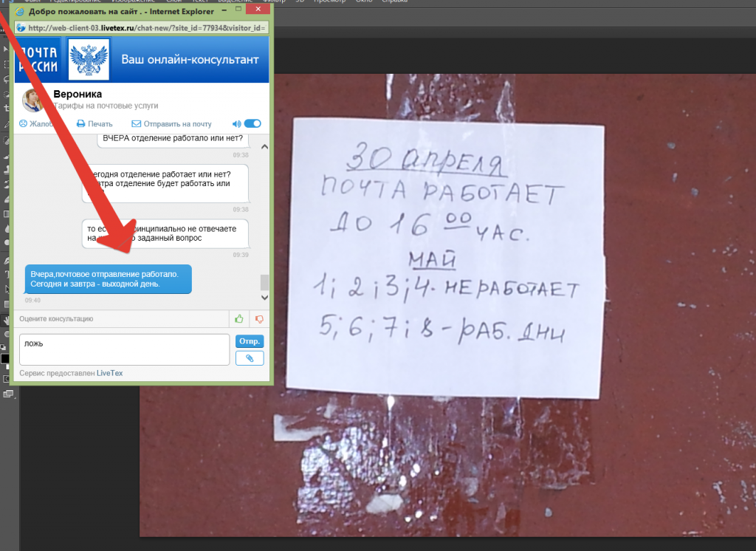Viewport: 756px width, 551px height.
Task: Click the black foreground color swatch in Photoshop
Action: [4, 358]
